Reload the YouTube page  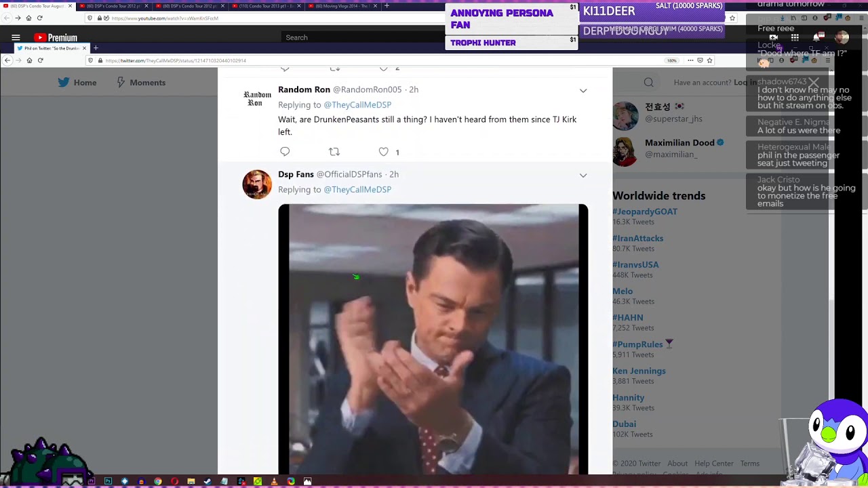[x=39, y=18]
